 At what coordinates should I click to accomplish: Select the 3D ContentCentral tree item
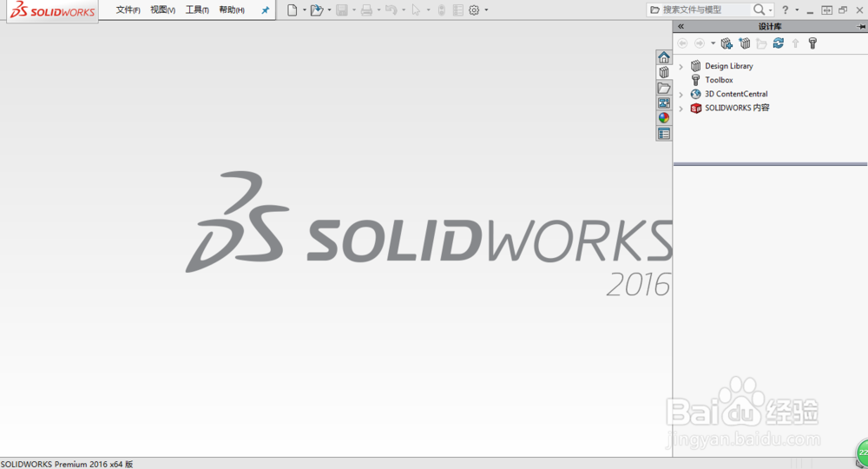coord(736,94)
